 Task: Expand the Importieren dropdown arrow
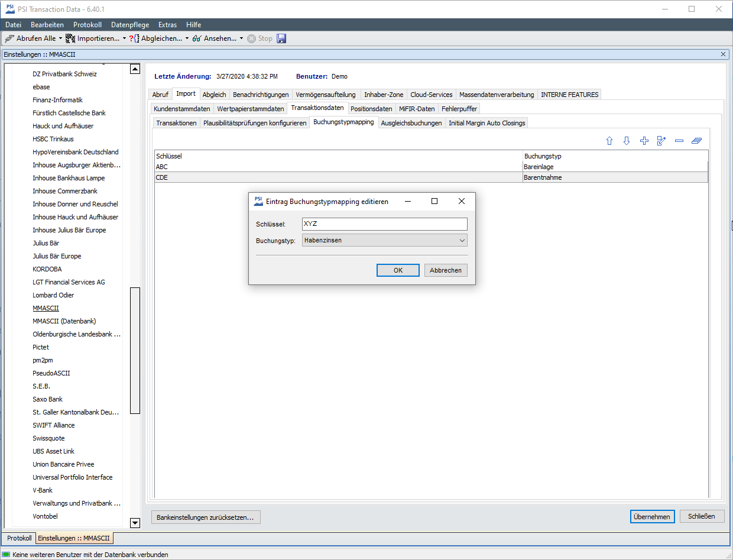click(124, 38)
